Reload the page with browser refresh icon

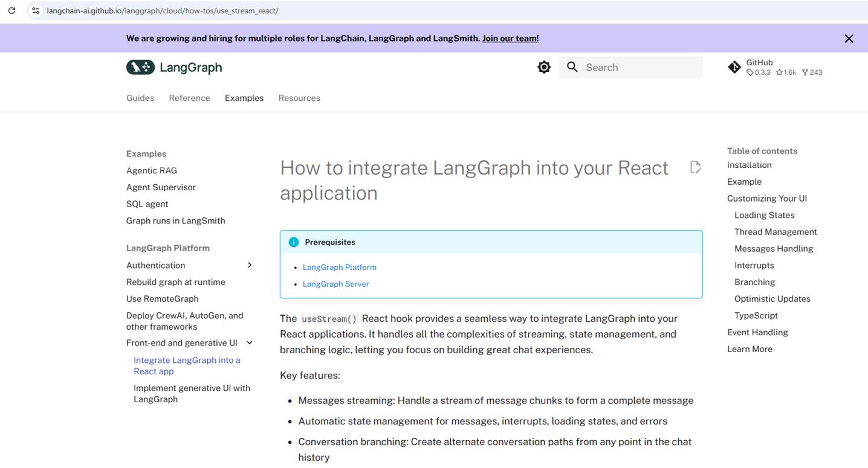tap(11, 10)
